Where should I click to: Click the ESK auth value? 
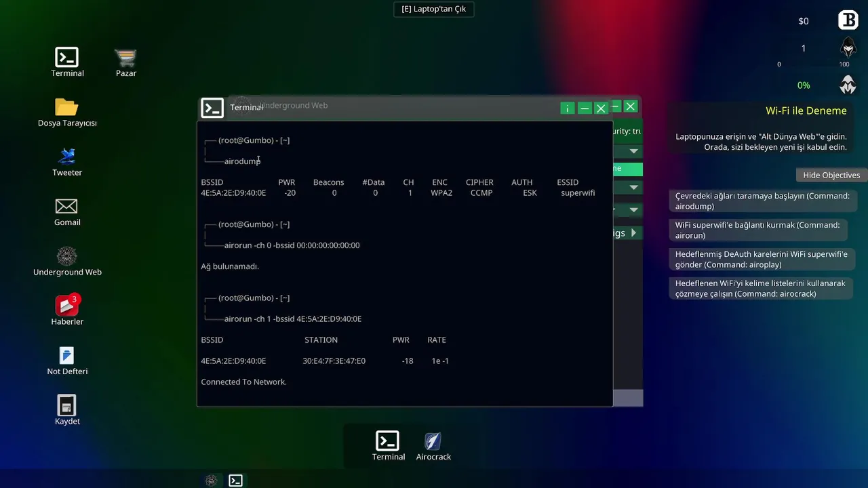(x=530, y=192)
